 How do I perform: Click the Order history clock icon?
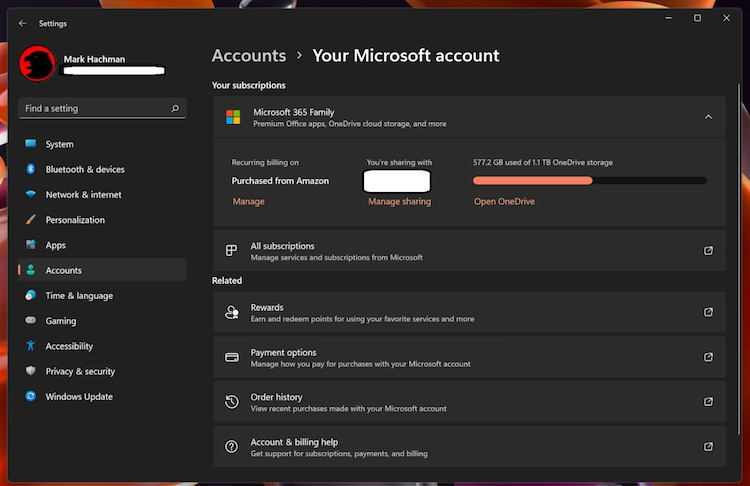(x=231, y=402)
